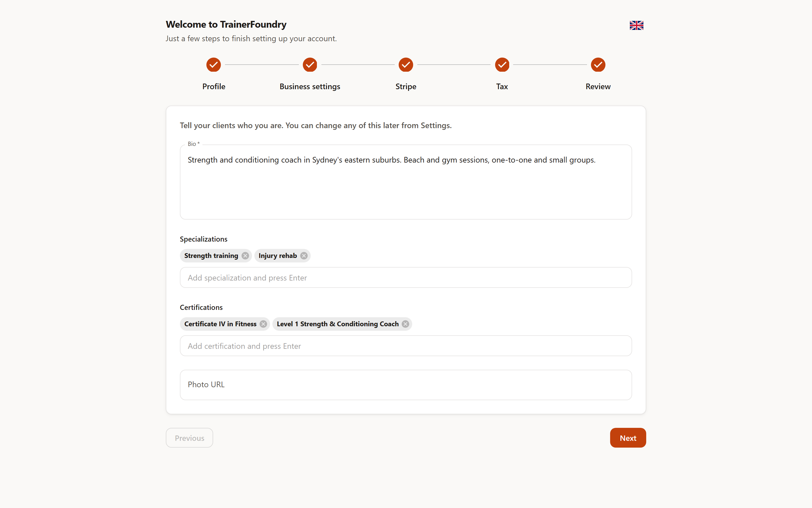Remove the Certificate IV in Fitness chip
Image resolution: width=812 pixels, height=508 pixels.
coord(263,324)
